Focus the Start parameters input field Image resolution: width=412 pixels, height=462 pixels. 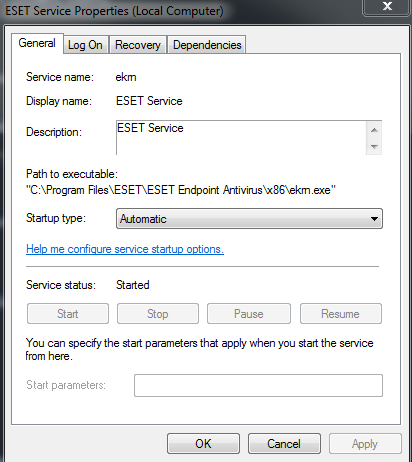point(258,385)
